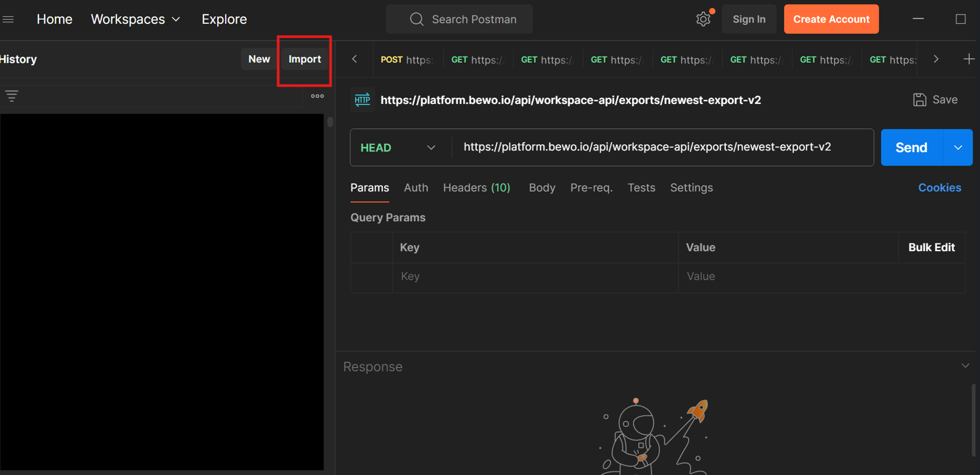Click the request URL input field
This screenshot has height=475, width=980.
pyautogui.click(x=663, y=147)
